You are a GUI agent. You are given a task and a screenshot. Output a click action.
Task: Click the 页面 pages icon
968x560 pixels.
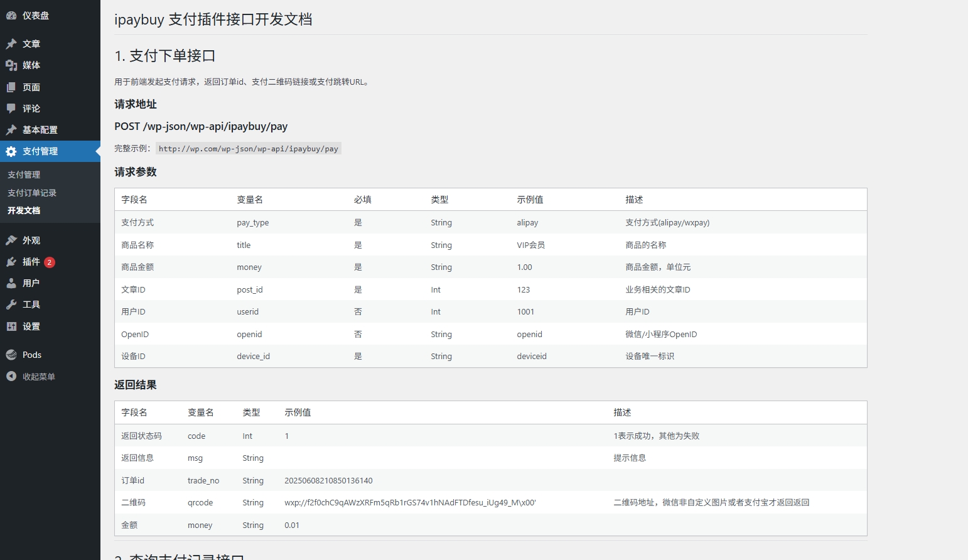(11, 87)
